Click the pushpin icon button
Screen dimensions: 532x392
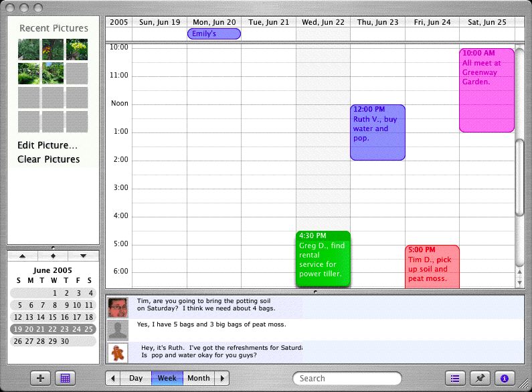pos(480,378)
